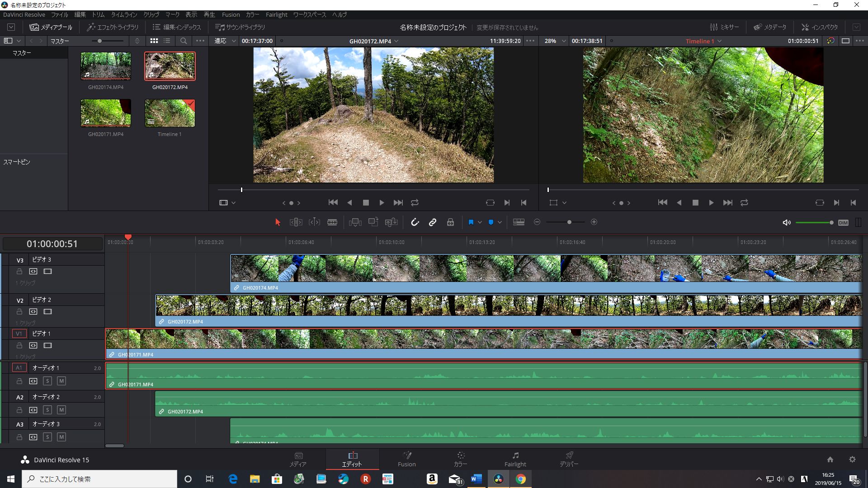The width and height of the screenshot is (868, 488).
Task: Open the timeline viewer zoom percentage dropdown
Action: pos(563,41)
